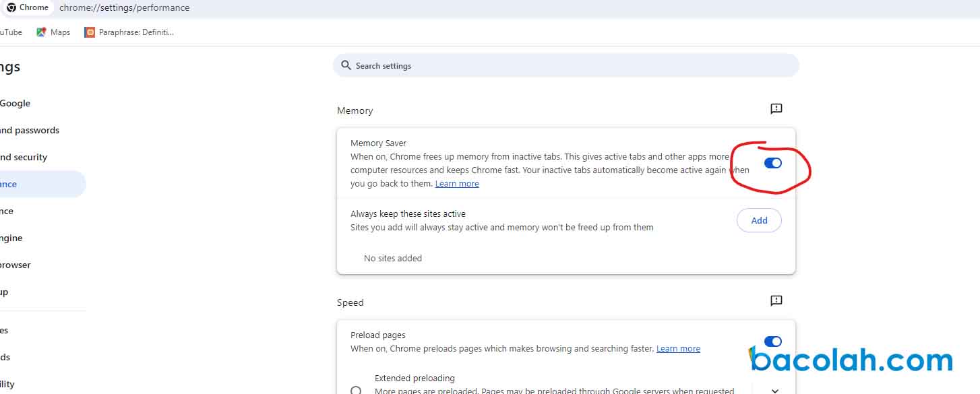Open Autofill and passwords in the sidebar
The image size is (980, 394).
[x=30, y=130]
